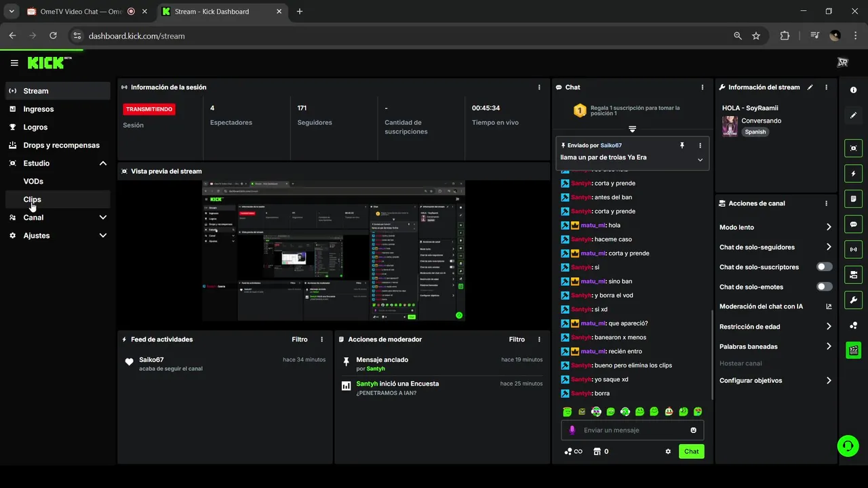Open Moderación del chat con IA link
This screenshot has height=488, width=868.
pos(776,306)
